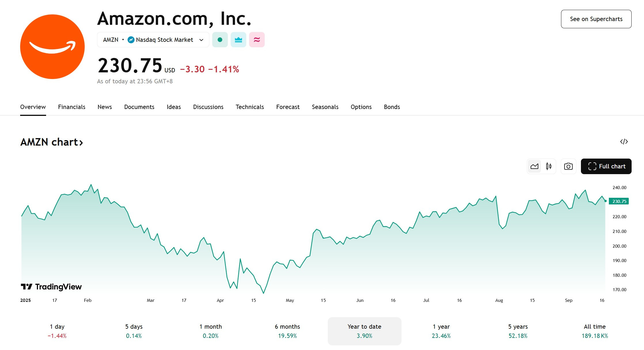Screen dimensions: 644x350
Task: Open the embed code icon
Action: tap(624, 142)
